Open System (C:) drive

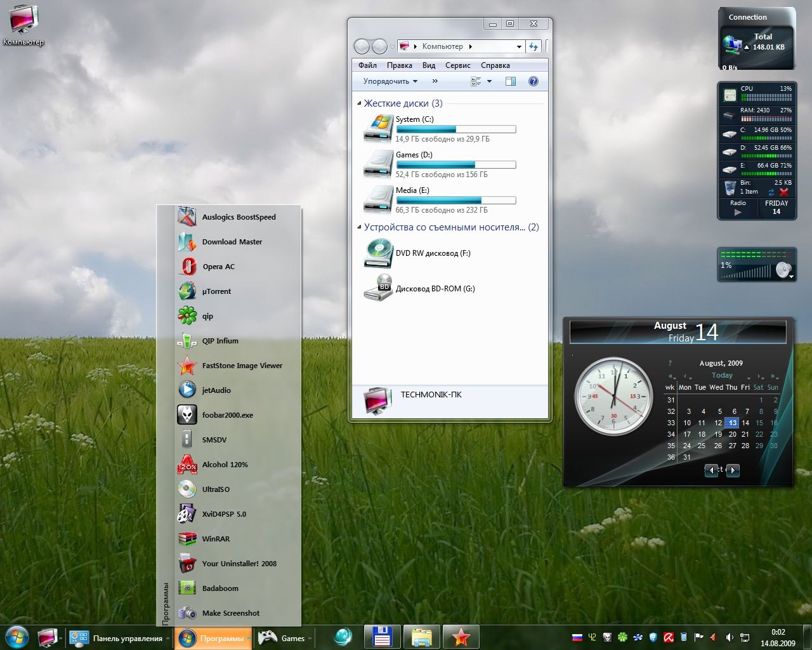click(440, 128)
